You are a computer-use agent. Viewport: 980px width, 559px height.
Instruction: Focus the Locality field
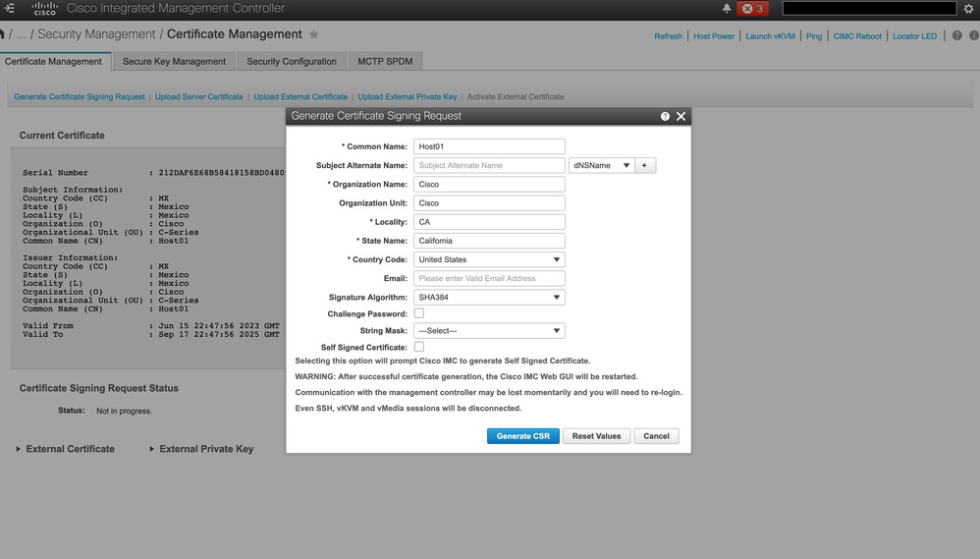(x=489, y=221)
